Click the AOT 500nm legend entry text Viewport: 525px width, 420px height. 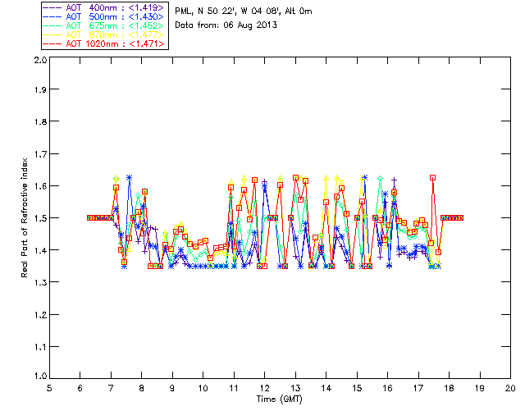(x=115, y=16)
